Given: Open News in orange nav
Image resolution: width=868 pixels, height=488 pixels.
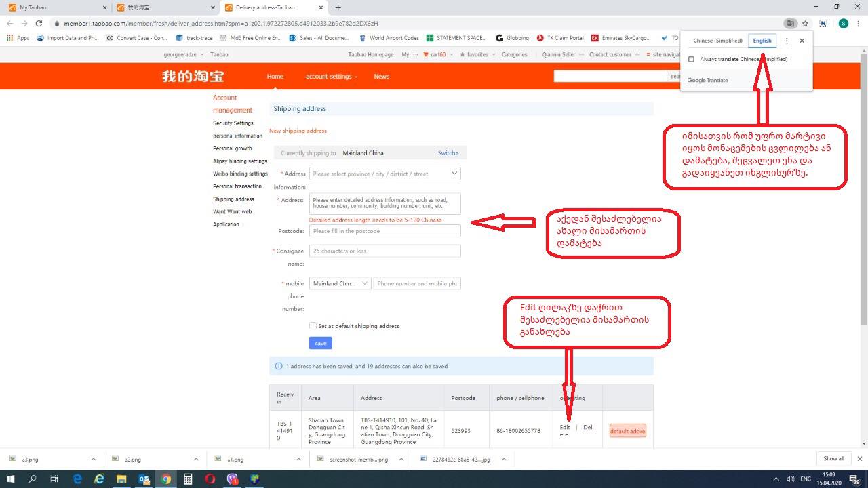Looking at the screenshot, I should (382, 77).
